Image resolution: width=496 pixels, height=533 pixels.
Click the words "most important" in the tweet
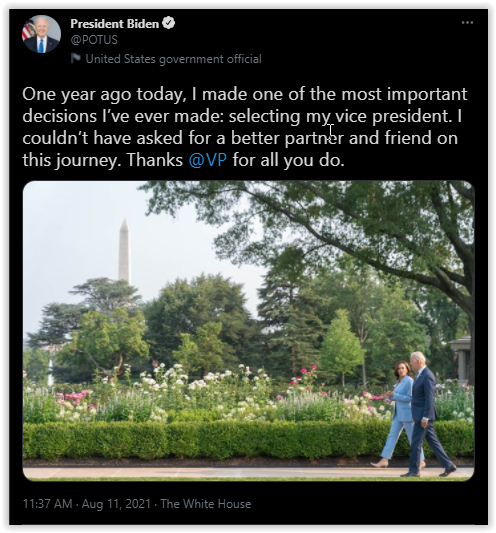coord(404,94)
